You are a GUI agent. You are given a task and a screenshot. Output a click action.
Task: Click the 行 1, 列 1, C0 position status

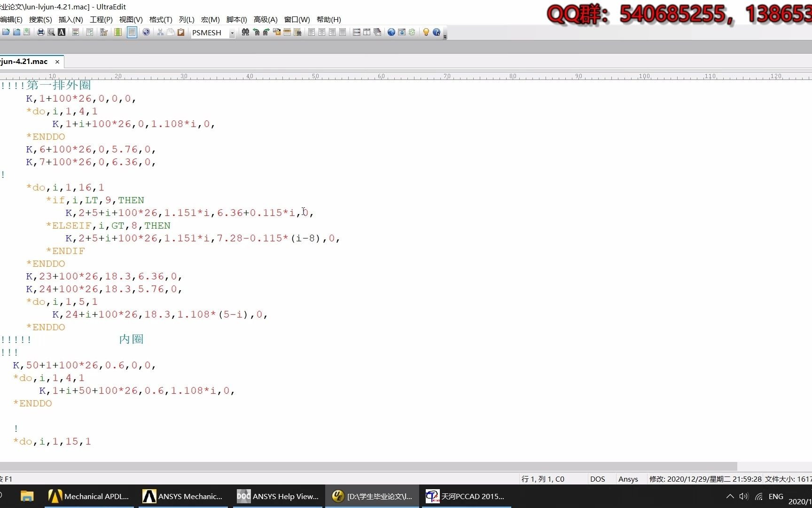[543, 479]
